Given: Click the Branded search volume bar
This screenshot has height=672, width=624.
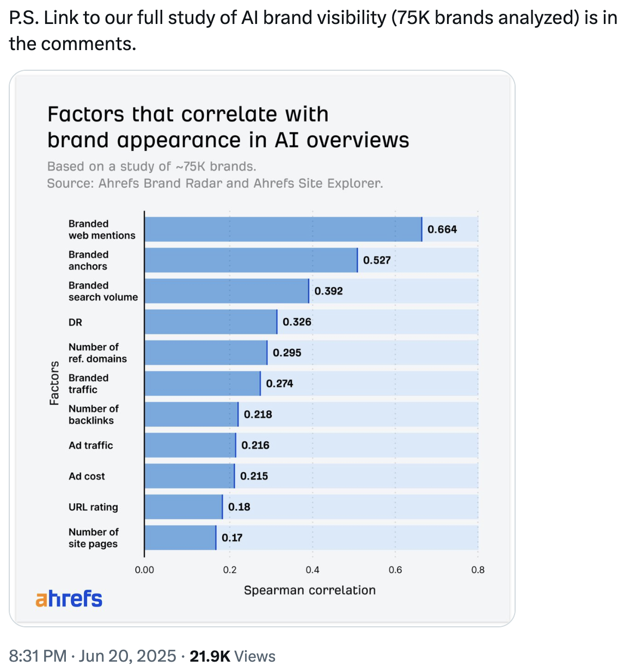Looking at the screenshot, I should (x=227, y=291).
